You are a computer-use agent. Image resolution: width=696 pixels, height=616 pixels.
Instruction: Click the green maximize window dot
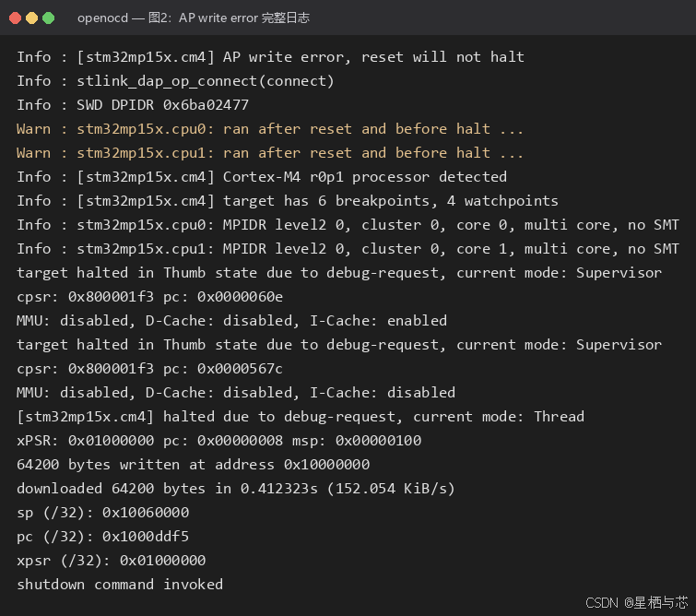click(x=48, y=18)
